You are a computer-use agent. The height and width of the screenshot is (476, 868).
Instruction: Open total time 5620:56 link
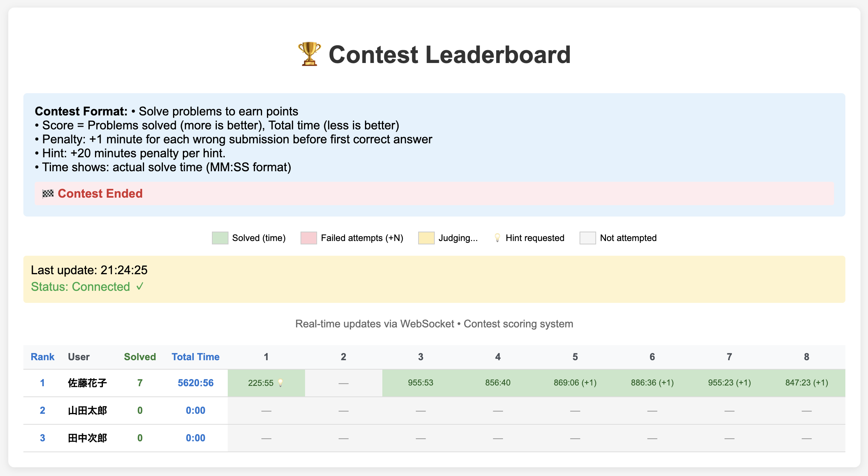pos(195,383)
